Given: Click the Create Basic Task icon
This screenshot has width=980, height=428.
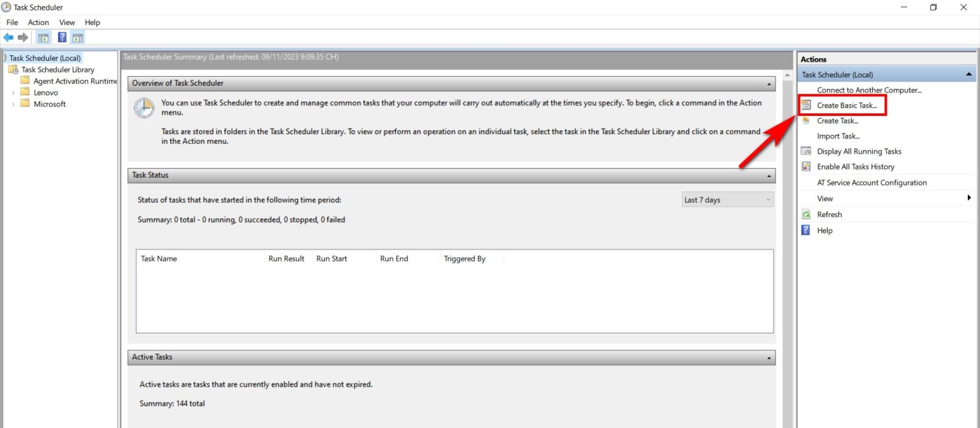Looking at the screenshot, I should (x=807, y=105).
